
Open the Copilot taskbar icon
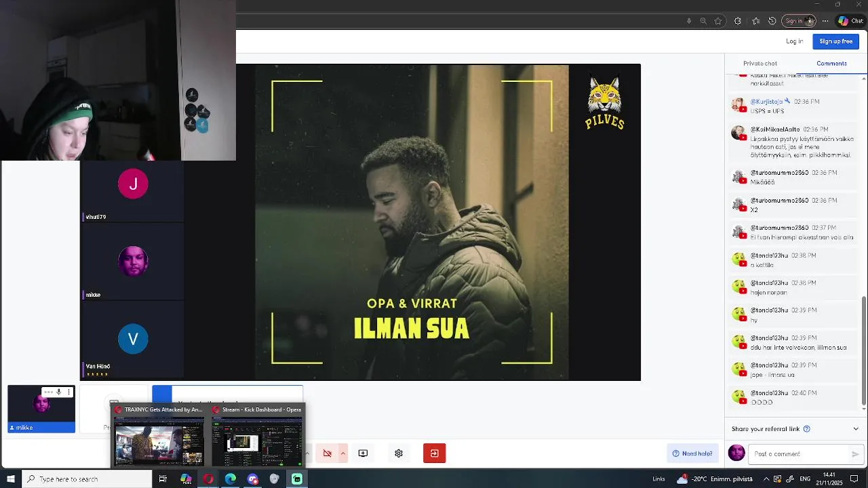(186, 479)
